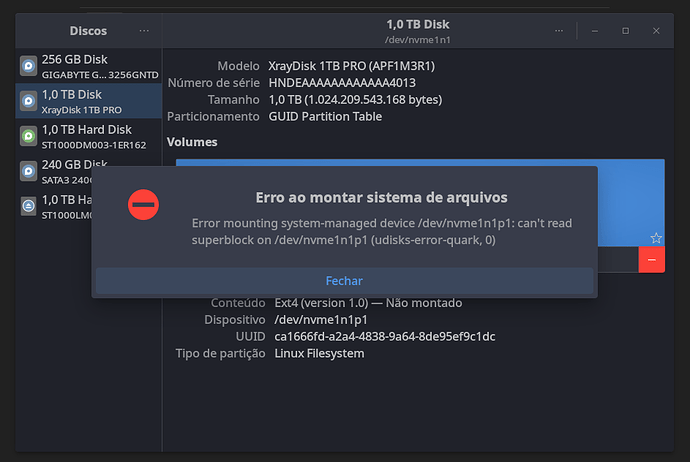Select the 256 GB Disk GIGABYTE entry

coord(89,66)
